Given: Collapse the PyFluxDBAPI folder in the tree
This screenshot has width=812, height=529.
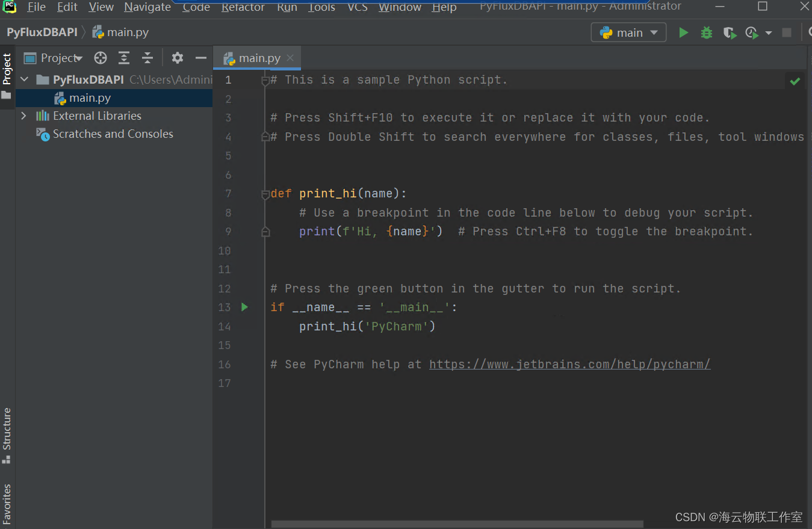Looking at the screenshot, I should point(23,79).
